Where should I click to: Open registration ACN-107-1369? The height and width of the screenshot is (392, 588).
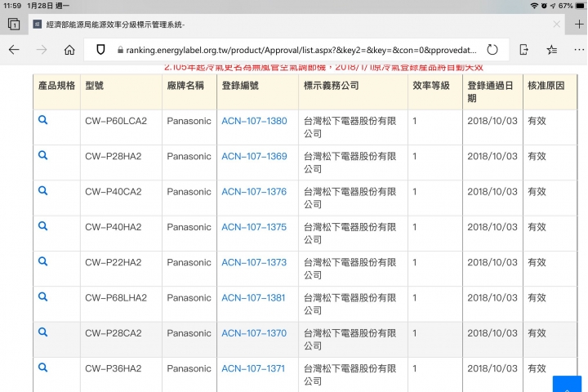click(254, 156)
